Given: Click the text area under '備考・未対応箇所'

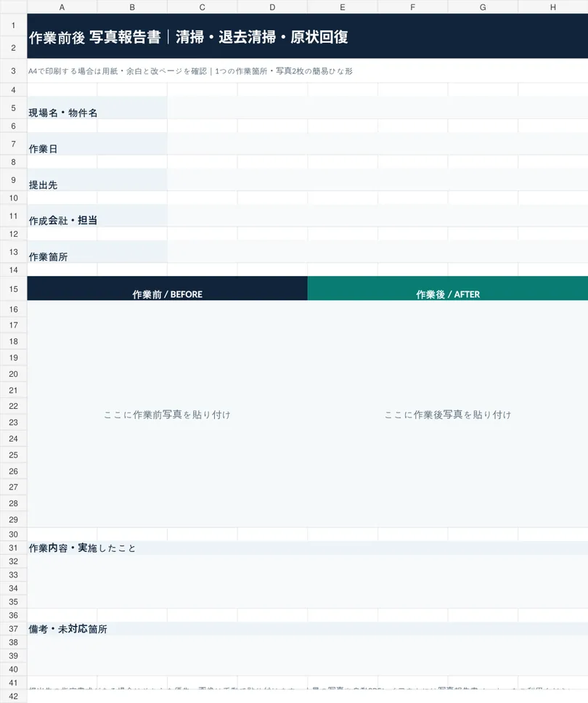Looking at the screenshot, I should click(x=308, y=656).
